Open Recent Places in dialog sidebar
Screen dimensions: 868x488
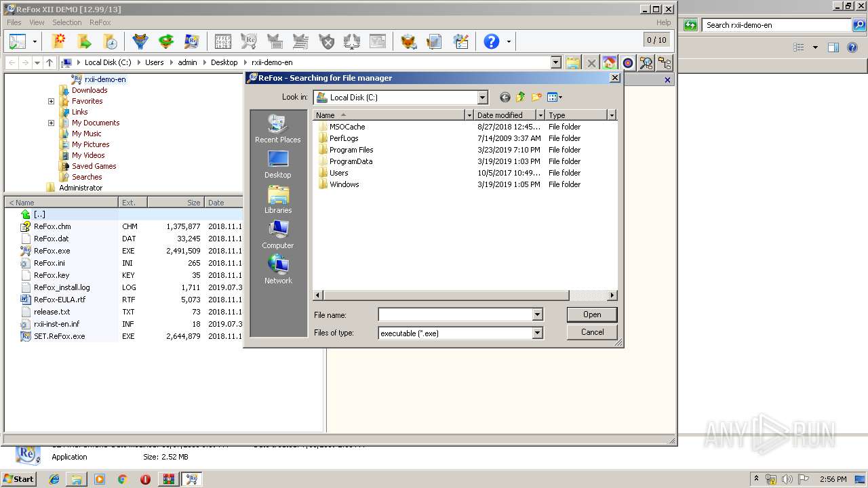pos(277,129)
